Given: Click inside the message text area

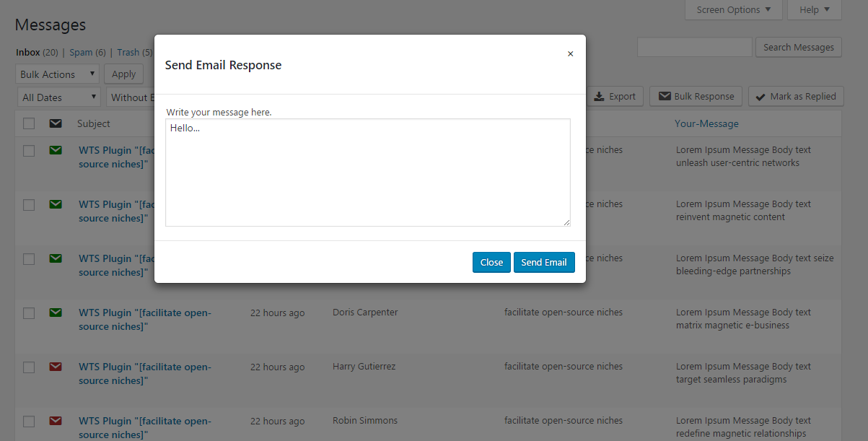Looking at the screenshot, I should 367,173.
